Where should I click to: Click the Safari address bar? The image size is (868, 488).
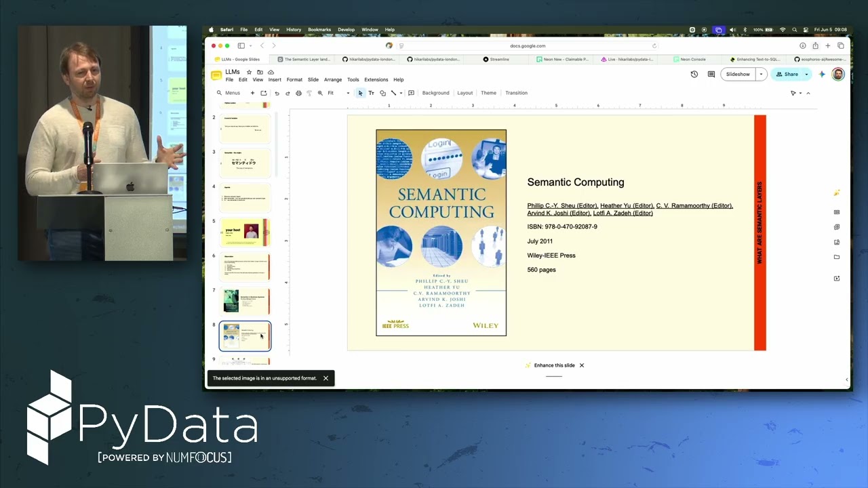tap(528, 46)
